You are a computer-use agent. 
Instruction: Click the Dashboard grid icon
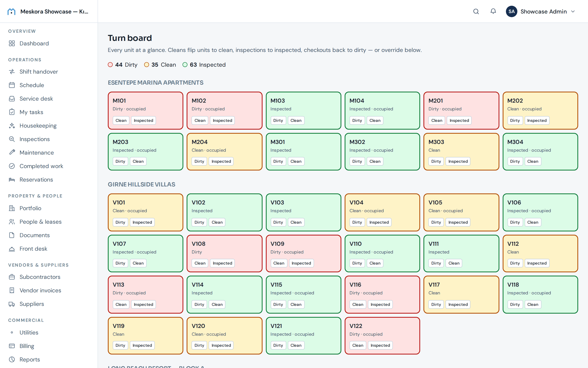(12, 43)
